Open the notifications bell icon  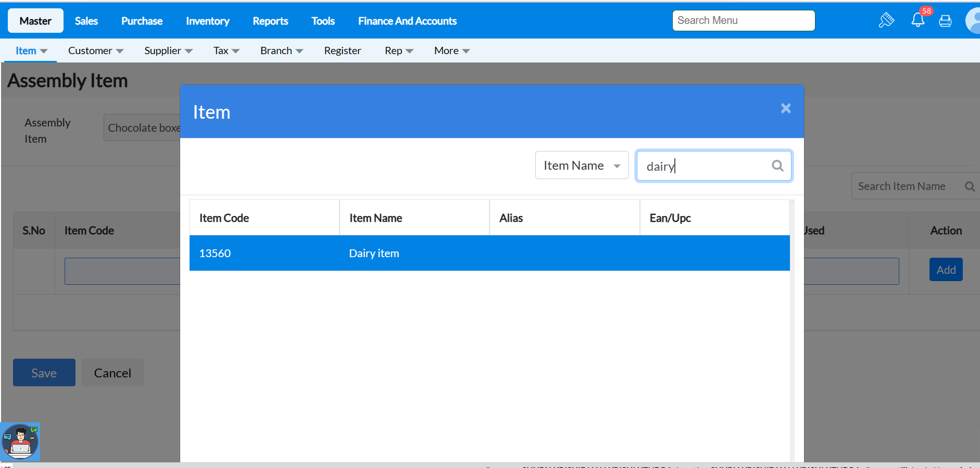coord(918,20)
